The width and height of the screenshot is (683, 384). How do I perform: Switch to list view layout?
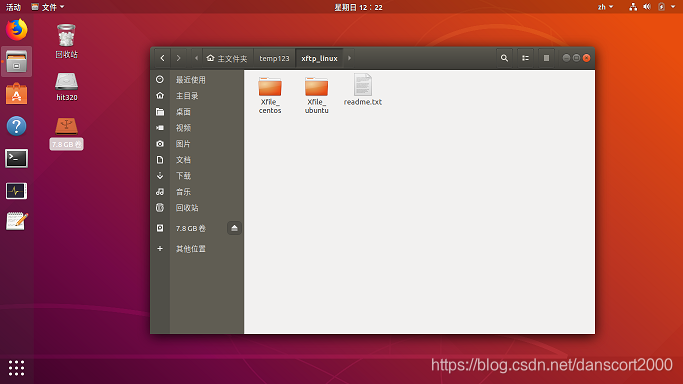(526, 58)
